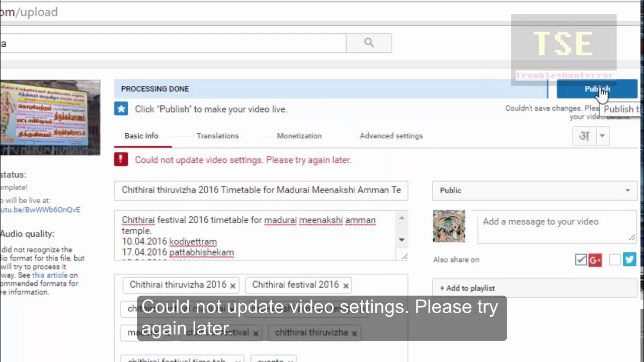The image size is (644, 362).
Task: Click the blue star info icon
Action: (121, 109)
